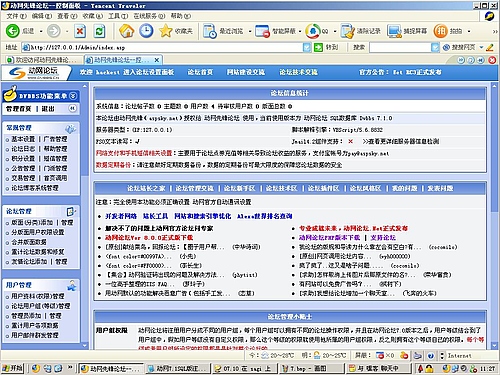
Task: Click the 论坛首页 link in top navigation
Action: (200, 72)
